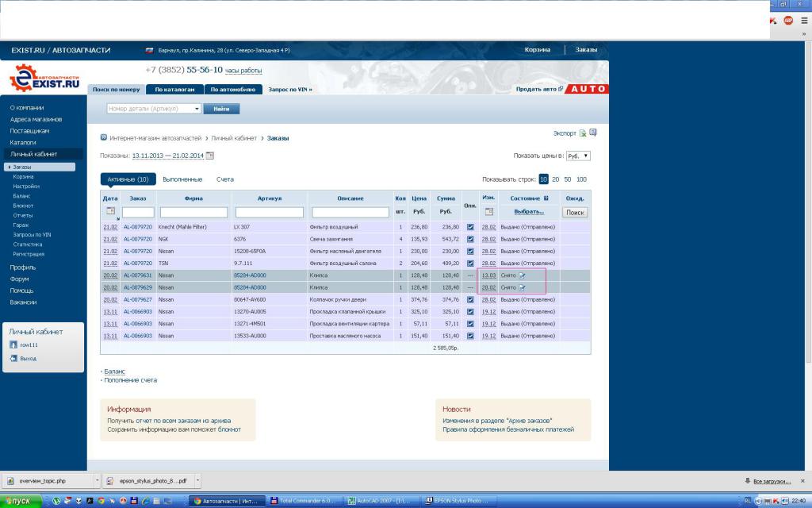
Task: Toggle paid checkbox for the 80647-AY600 row
Action: point(470,299)
